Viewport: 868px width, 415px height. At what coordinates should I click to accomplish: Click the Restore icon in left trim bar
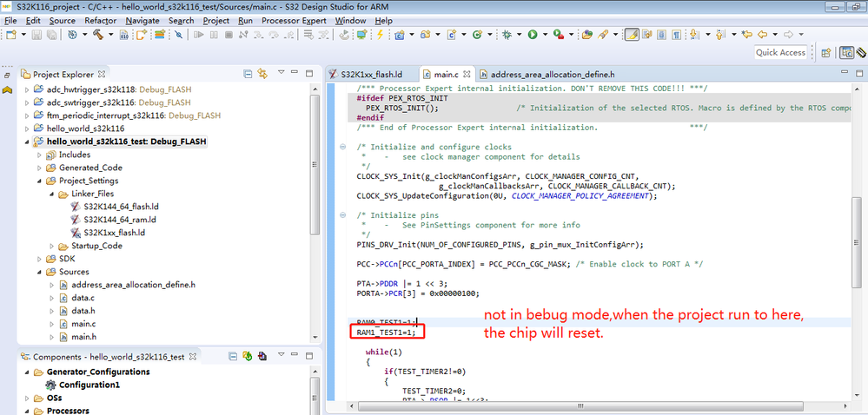click(7, 76)
